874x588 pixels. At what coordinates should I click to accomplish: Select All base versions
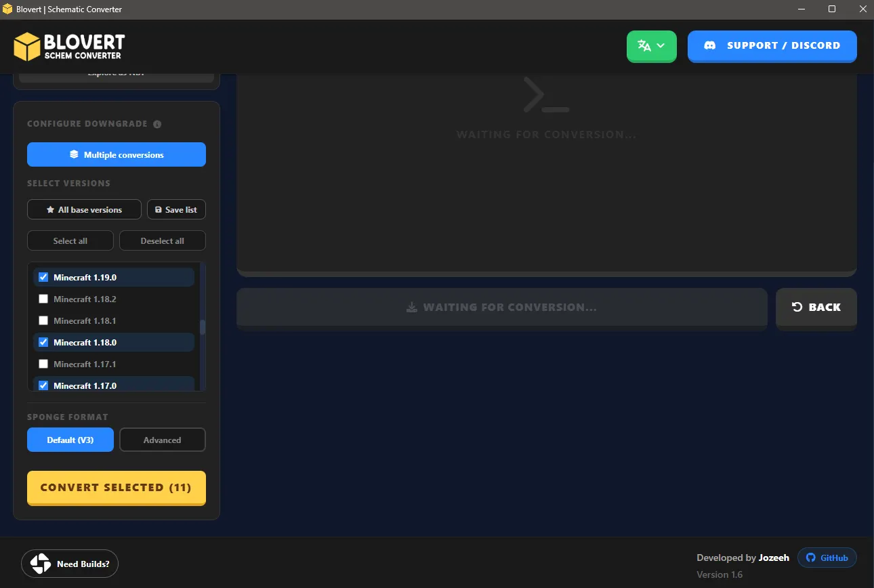click(x=84, y=209)
